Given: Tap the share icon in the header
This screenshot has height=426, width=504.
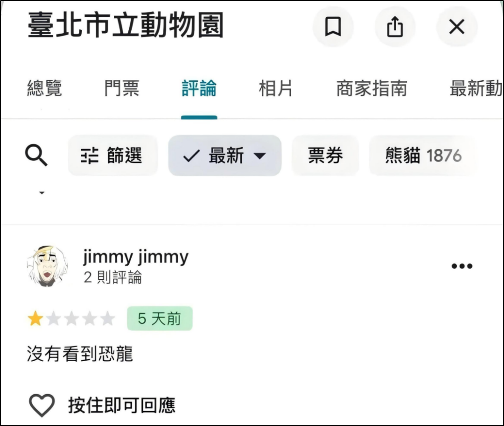Looking at the screenshot, I should tap(395, 27).
